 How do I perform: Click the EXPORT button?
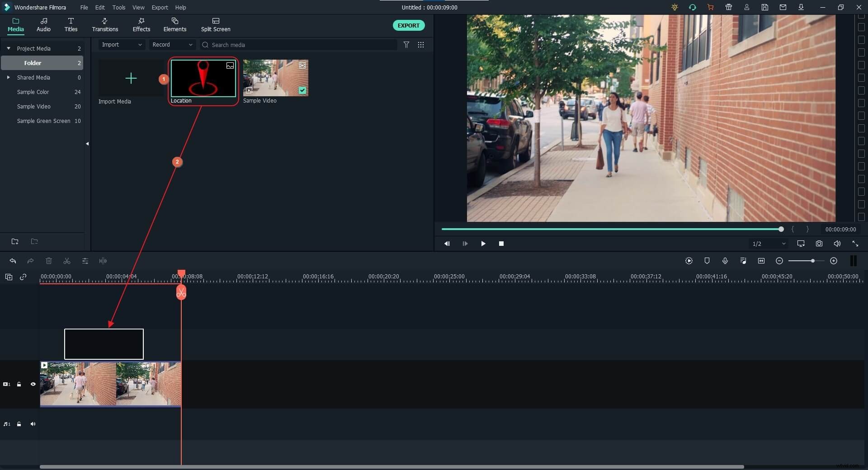408,25
